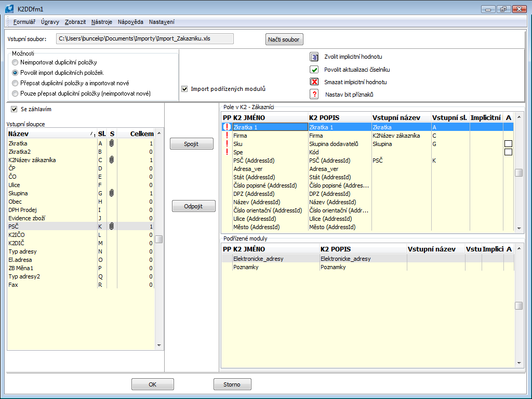Select the El.adresa input column row
532x399 pixels.
click(x=81, y=260)
